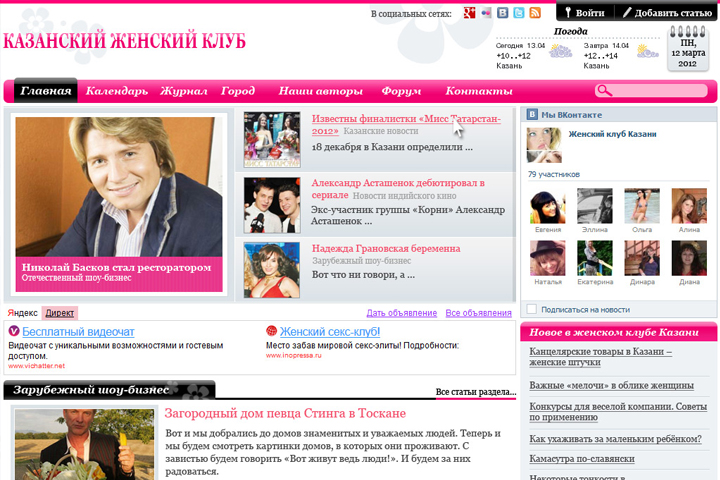This screenshot has width=720, height=480.
Task: Open www.inopressa.ru URL
Action: pos(293,356)
